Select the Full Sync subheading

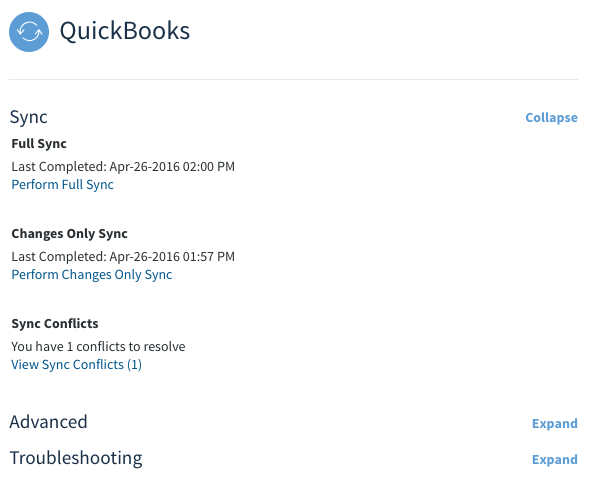[39, 144]
